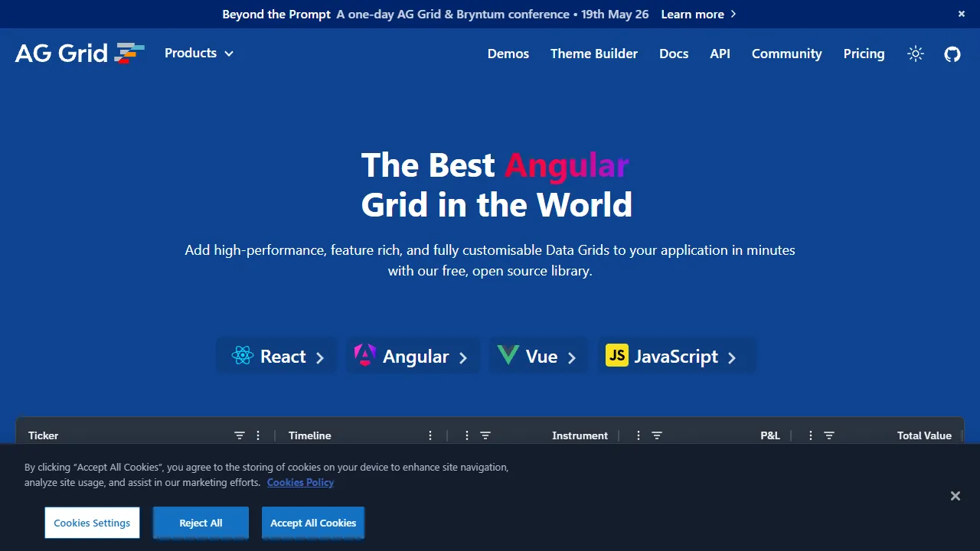Viewport: 980px width, 551px height.
Task: Click the AG Grid logo
Action: click(80, 53)
